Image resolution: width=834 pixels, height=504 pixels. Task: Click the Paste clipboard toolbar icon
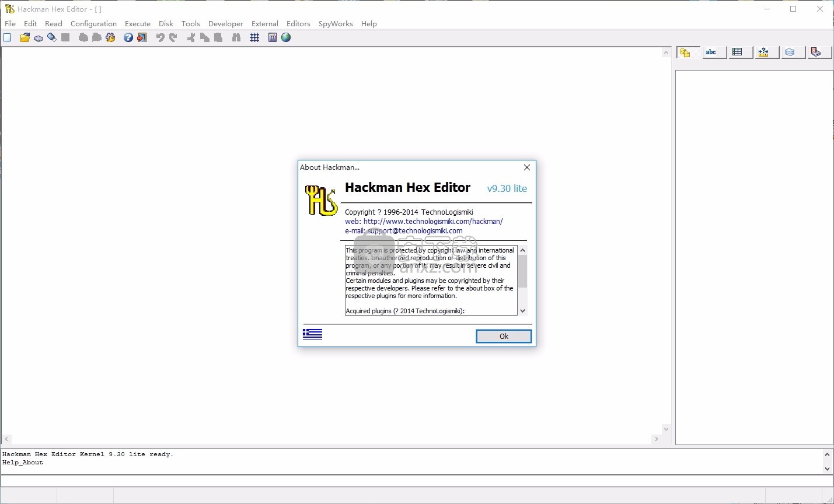218,37
